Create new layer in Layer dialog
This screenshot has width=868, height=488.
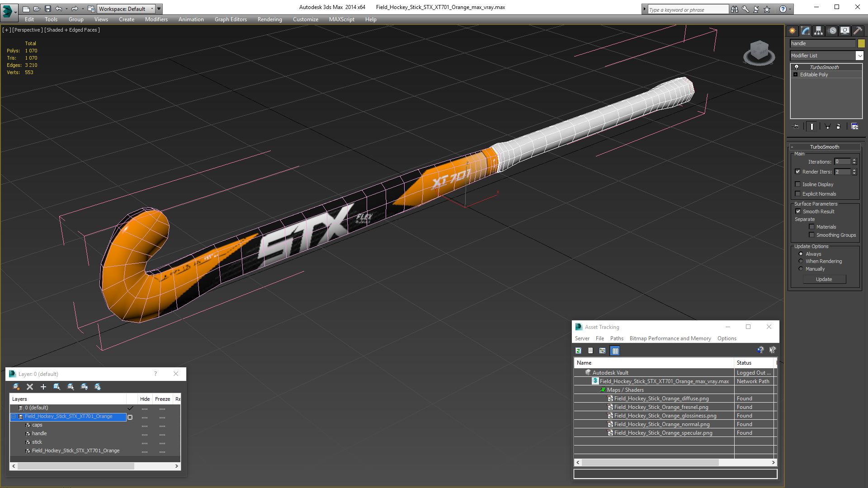(16, 387)
